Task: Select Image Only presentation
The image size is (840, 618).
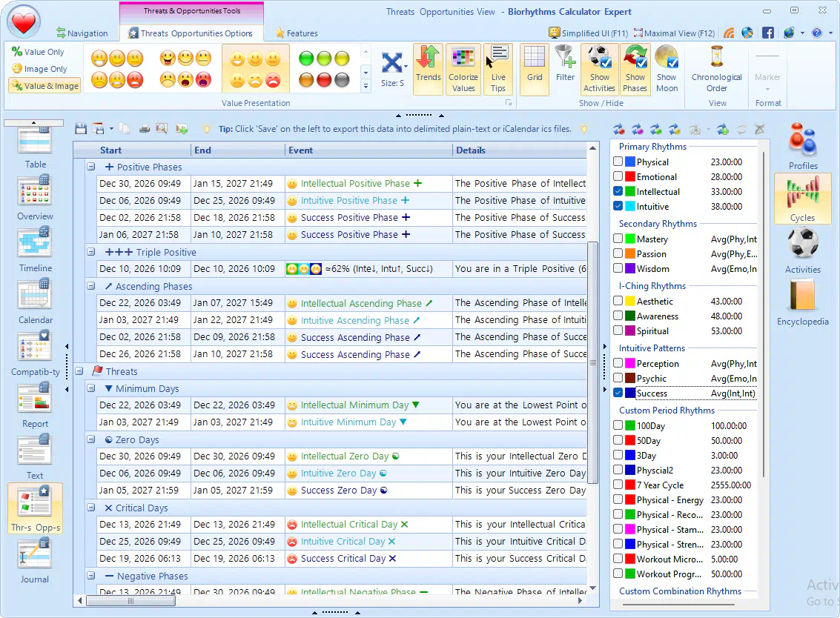Action: [39, 69]
